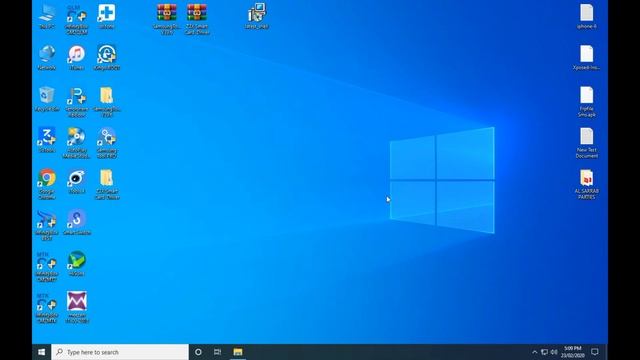640x360 pixels.
Task: Open the blue medical-cross app shortcut
Action: 107,17
